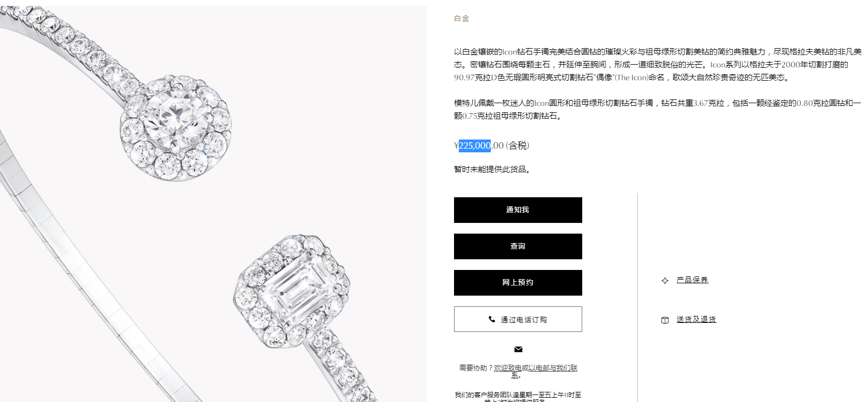Image resolution: width=868 pixels, height=402 pixels.
Task: Click the 暂时未能提供此货品 availability notice
Action: (x=492, y=169)
